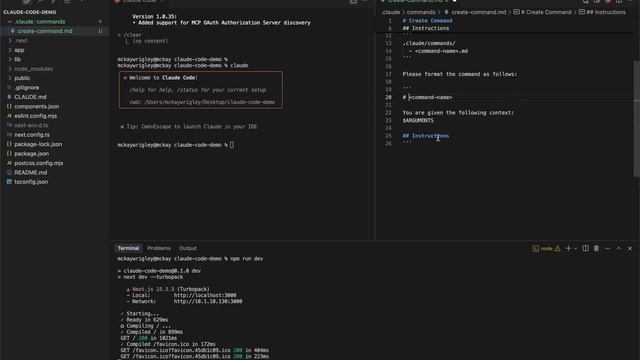Collapse the .claude/commands folder chevron

pos(10,22)
